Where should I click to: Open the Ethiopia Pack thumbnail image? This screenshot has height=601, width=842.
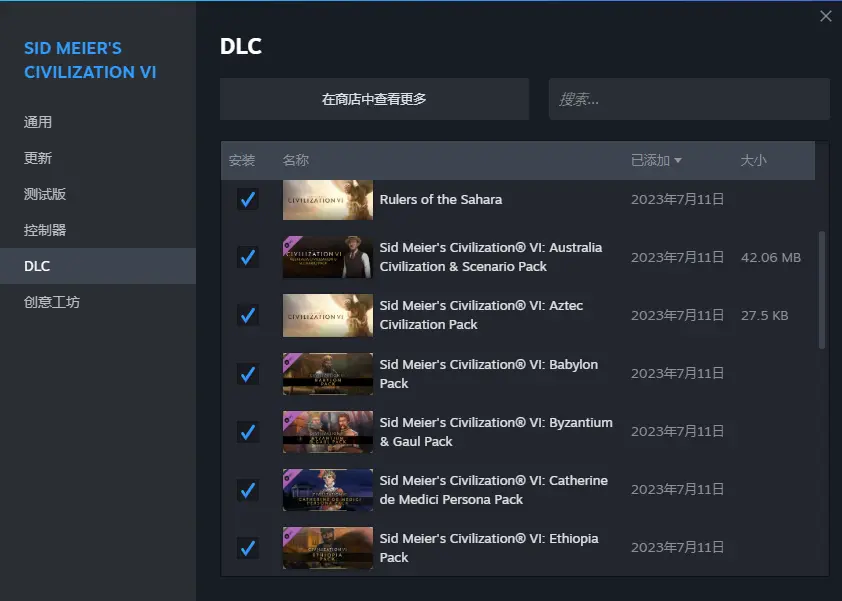328,548
